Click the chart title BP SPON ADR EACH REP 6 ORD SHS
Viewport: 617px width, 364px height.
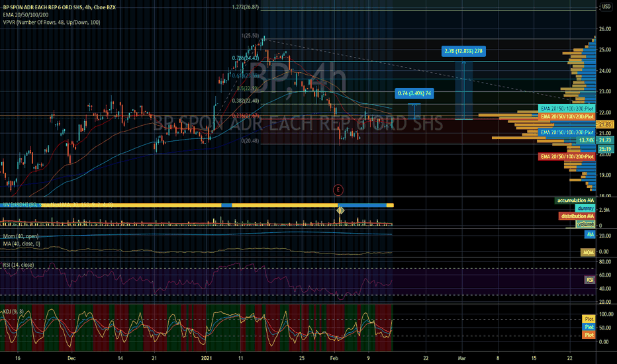60,7
